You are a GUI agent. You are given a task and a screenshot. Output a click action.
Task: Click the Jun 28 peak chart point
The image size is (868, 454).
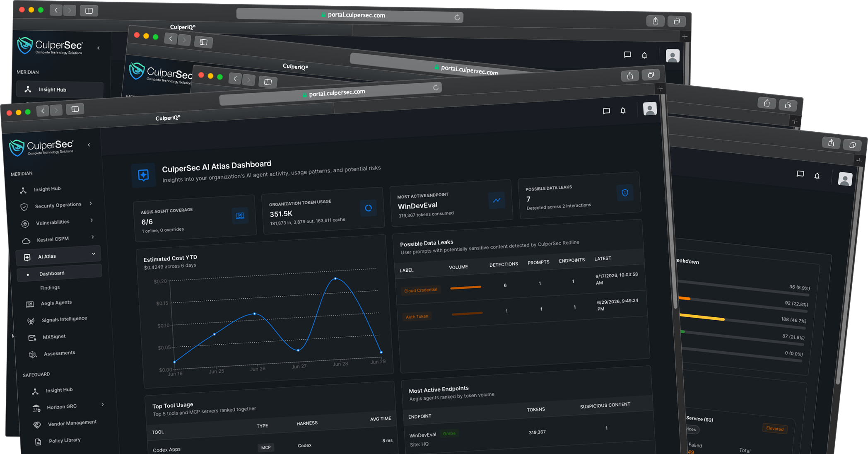click(335, 278)
